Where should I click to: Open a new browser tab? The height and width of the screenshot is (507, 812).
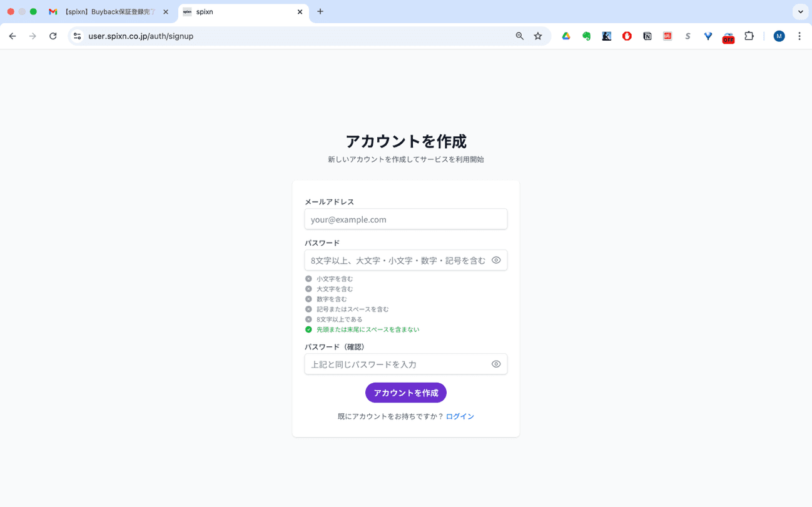click(x=320, y=12)
